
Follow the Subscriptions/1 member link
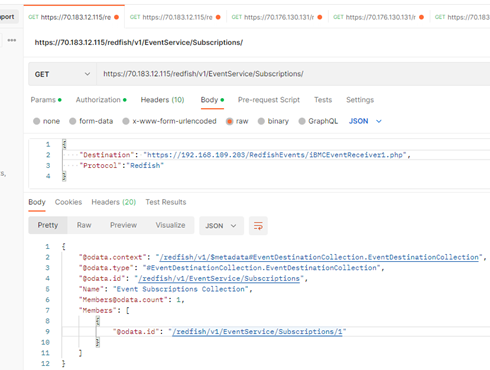257,332
